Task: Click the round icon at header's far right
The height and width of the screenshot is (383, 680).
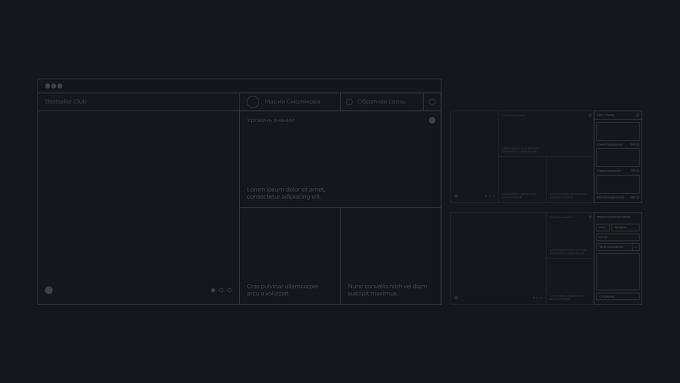Action: coord(432,102)
